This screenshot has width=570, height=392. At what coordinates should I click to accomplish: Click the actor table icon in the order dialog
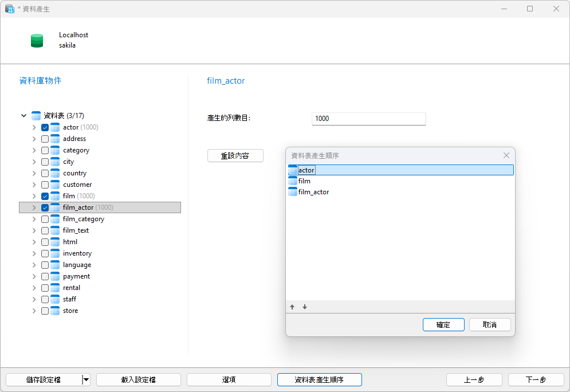(293, 170)
